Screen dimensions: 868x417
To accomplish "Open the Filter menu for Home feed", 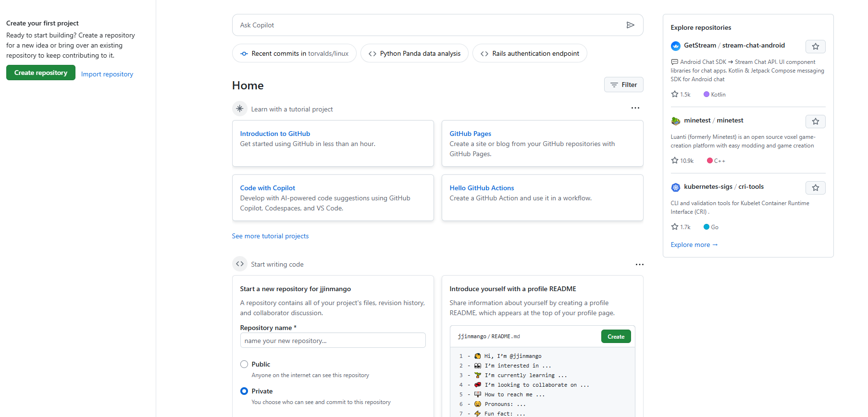I will click(x=623, y=85).
